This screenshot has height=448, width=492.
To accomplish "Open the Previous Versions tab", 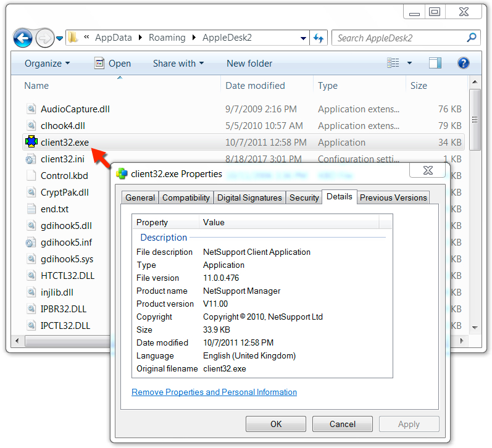I will coord(393,197).
